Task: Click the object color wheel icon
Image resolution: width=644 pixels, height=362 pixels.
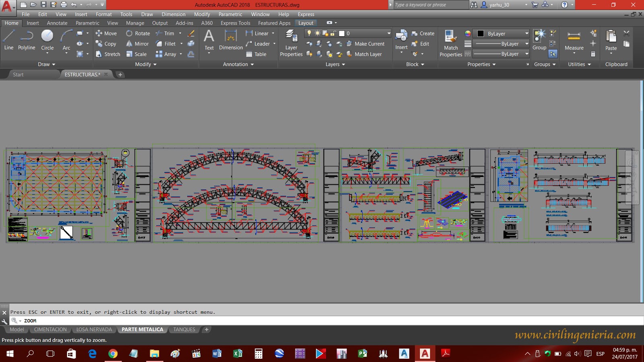Action: click(468, 33)
